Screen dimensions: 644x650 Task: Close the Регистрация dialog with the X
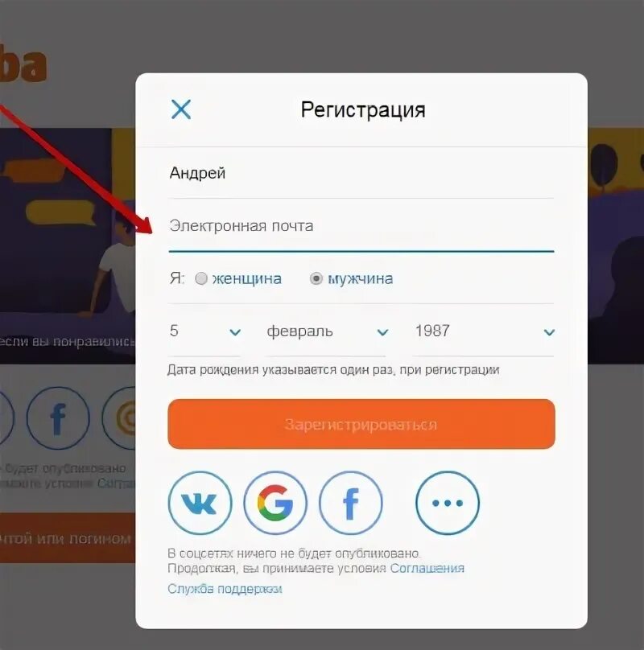pyautogui.click(x=181, y=109)
